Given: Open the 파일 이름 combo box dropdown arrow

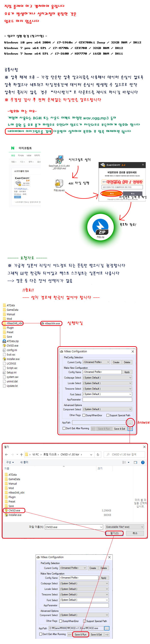Looking at the screenshot, I should click(101, 527).
